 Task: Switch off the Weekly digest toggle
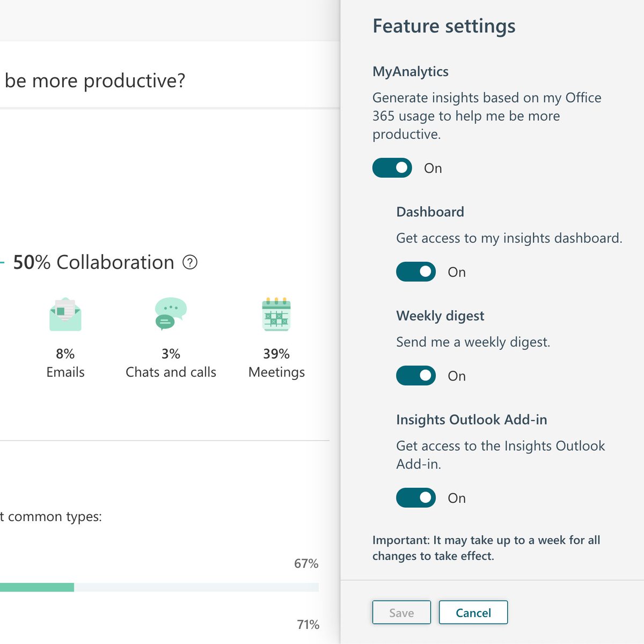tap(416, 376)
